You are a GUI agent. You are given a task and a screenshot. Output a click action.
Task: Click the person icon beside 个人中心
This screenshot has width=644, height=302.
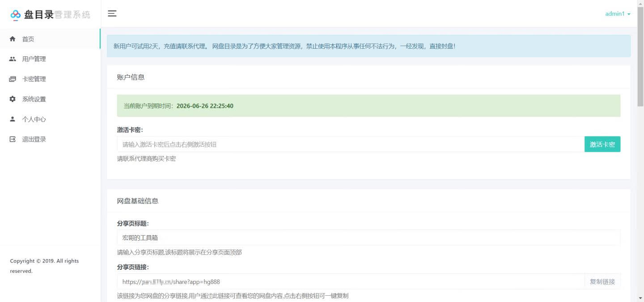tap(13, 119)
